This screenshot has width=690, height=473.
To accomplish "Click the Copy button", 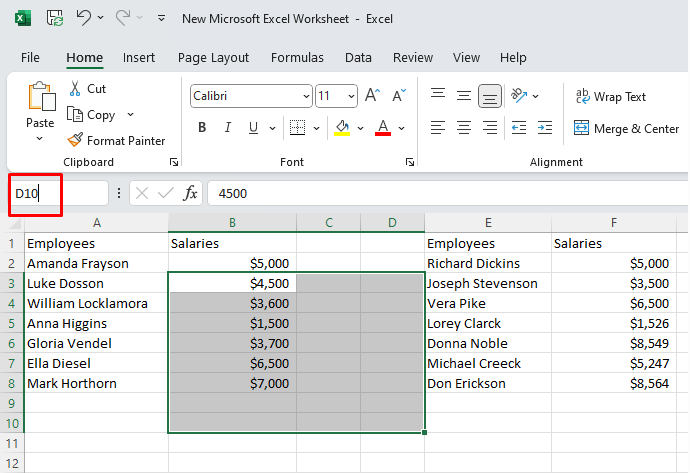I will click(x=91, y=115).
